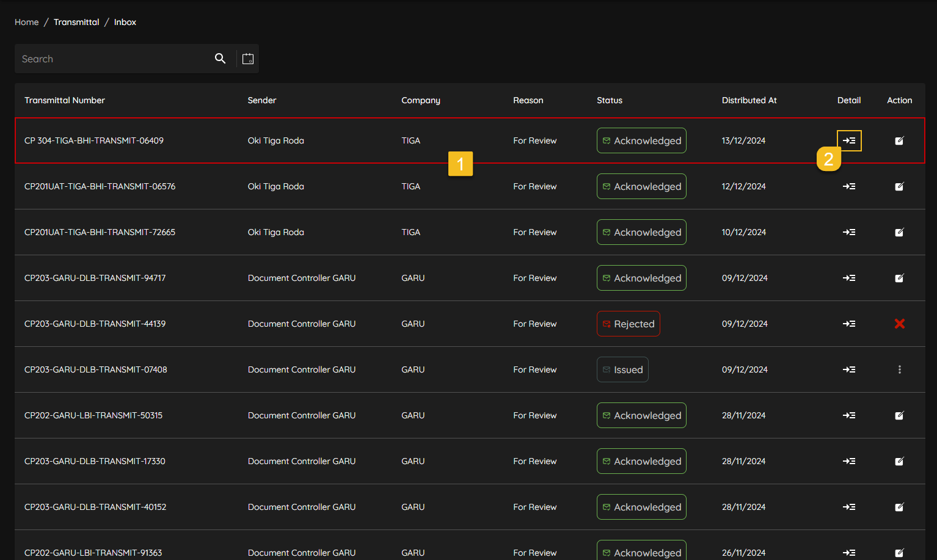
Task: Click the Transmittal Number column header
Action: point(65,100)
